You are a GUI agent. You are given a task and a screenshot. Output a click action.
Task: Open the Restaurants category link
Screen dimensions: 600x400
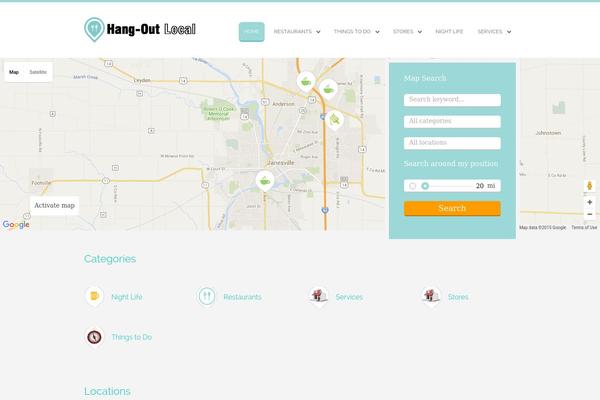click(242, 297)
